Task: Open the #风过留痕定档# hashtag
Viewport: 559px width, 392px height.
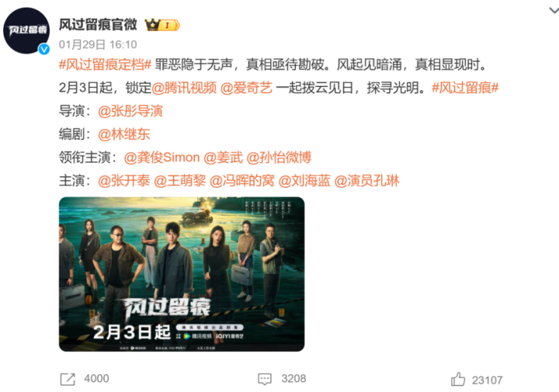Action: tap(105, 65)
